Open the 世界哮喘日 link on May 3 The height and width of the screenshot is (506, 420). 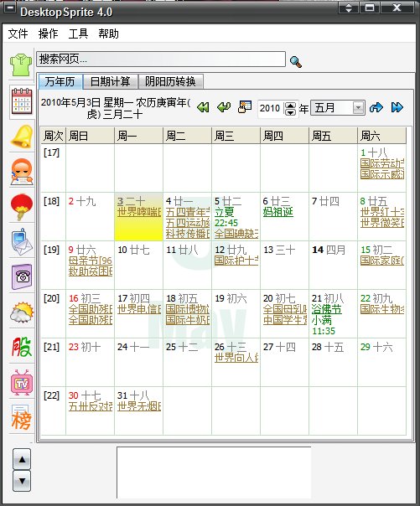139,212
